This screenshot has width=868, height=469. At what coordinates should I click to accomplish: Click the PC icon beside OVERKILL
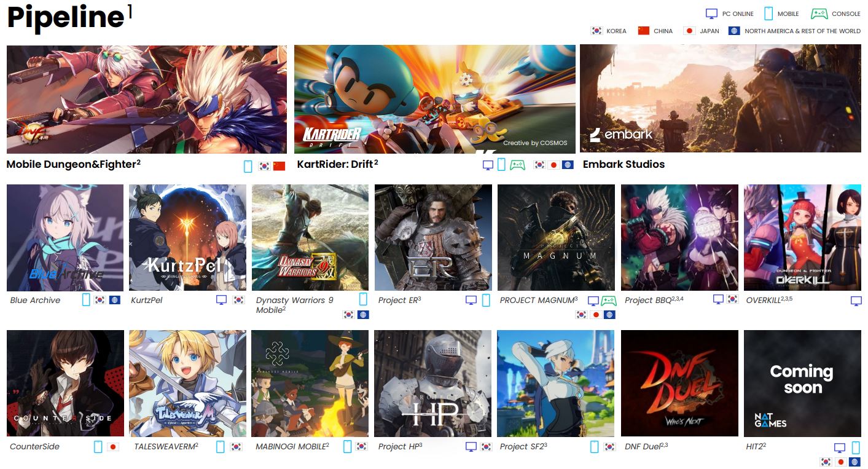tap(856, 301)
